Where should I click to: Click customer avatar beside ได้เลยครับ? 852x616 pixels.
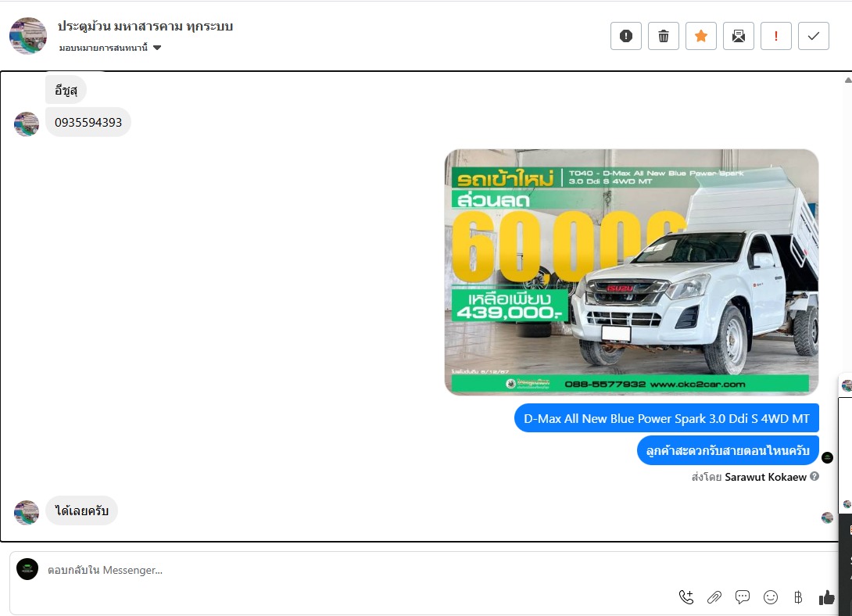click(27, 513)
